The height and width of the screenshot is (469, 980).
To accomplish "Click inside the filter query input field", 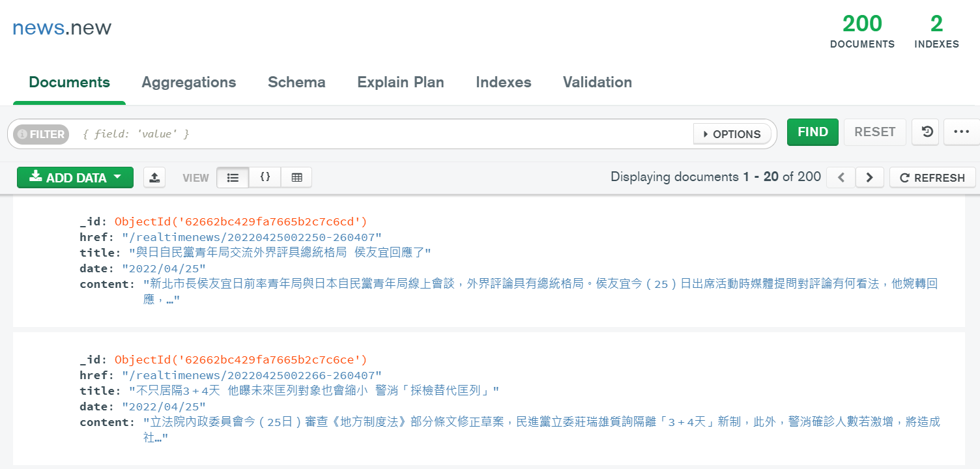I will point(391,134).
